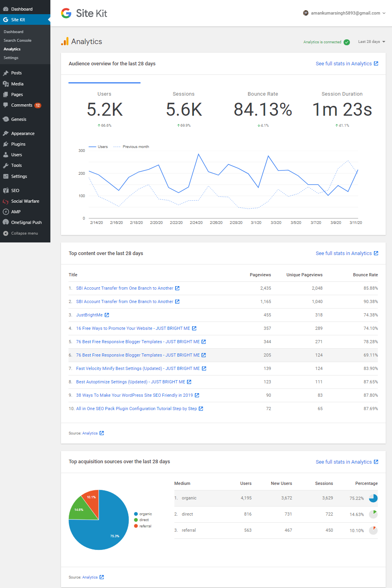Click the user avatar in header
Image resolution: width=392 pixels, height=588 pixels.
tap(306, 13)
